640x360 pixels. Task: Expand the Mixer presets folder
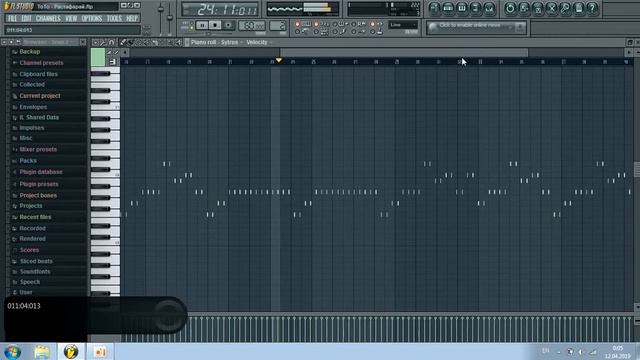[x=38, y=149]
